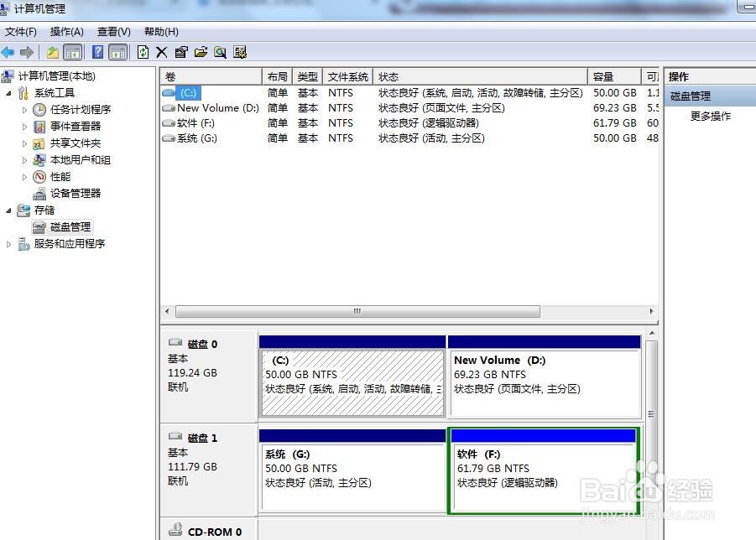
Task: Click the 69.23 GB capacity cell
Action: click(615, 108)
